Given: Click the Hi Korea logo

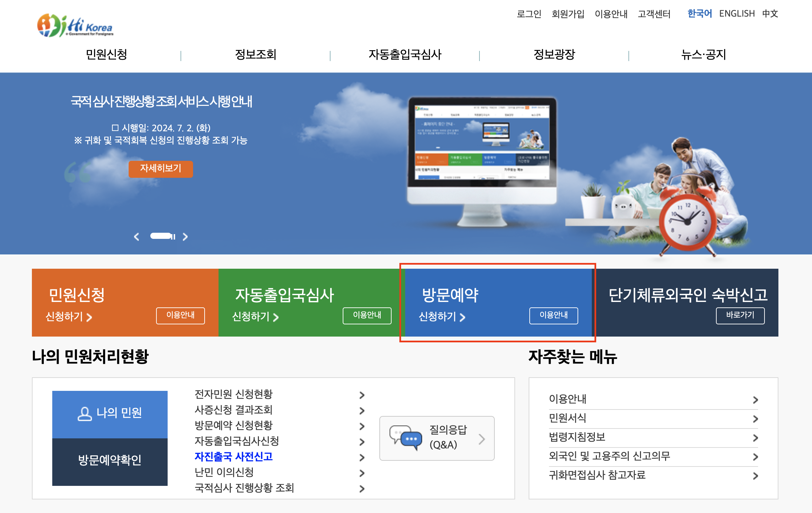Looking at the screenshot, I should click(x=75, y=25).
